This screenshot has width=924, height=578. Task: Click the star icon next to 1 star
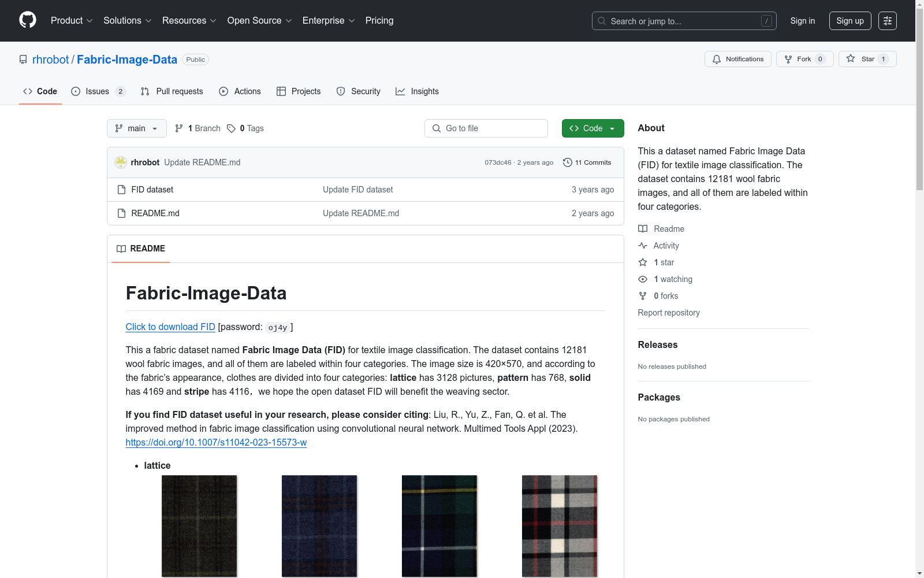click(643, 262)
